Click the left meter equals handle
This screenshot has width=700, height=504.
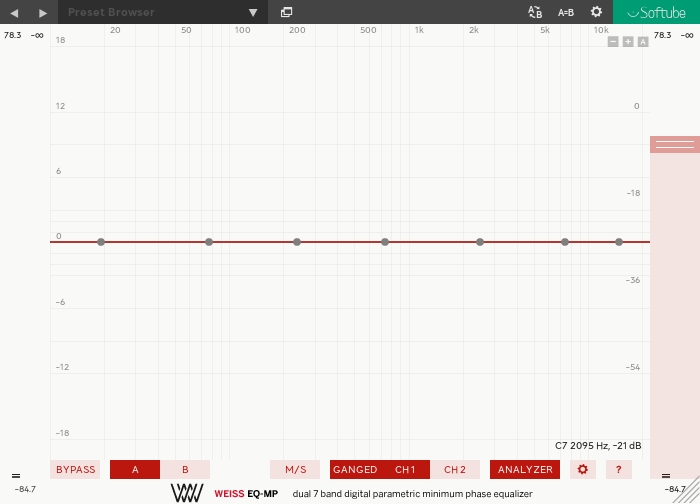click(x=16, y=476)
